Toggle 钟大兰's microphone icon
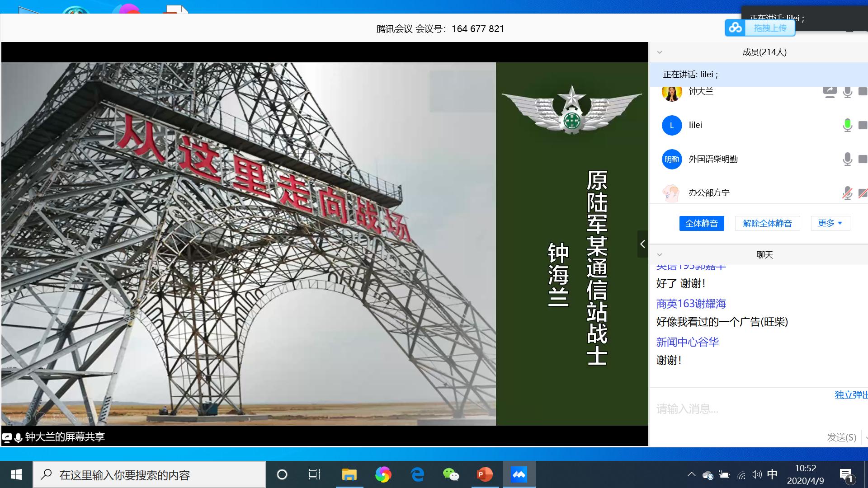 tap(847, 92)
